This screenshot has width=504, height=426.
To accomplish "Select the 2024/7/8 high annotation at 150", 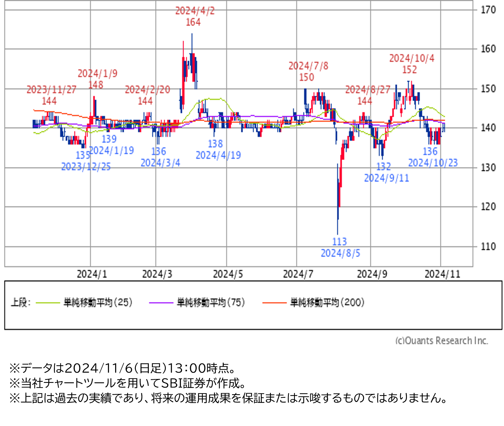I will pyautogui.click(x=308, y=72).
